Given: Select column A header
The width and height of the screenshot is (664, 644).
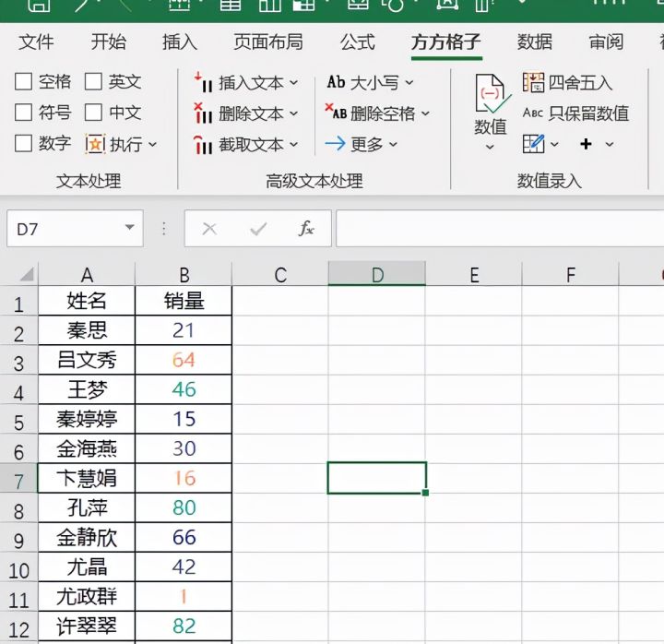Looking at the screenshot, I should pos(87,275).
